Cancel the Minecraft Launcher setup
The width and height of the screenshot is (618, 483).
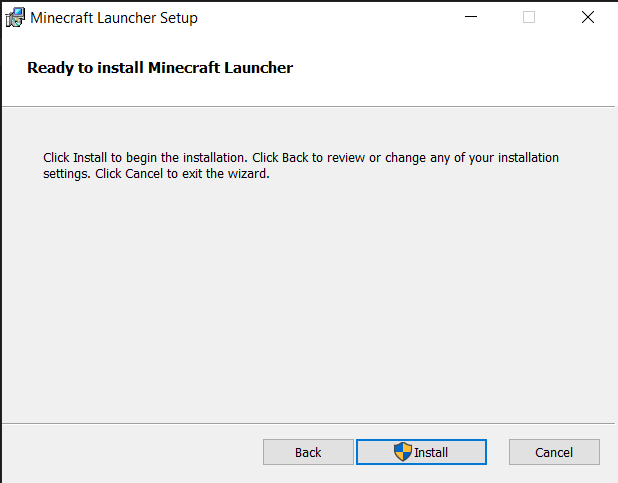point(554,452)
